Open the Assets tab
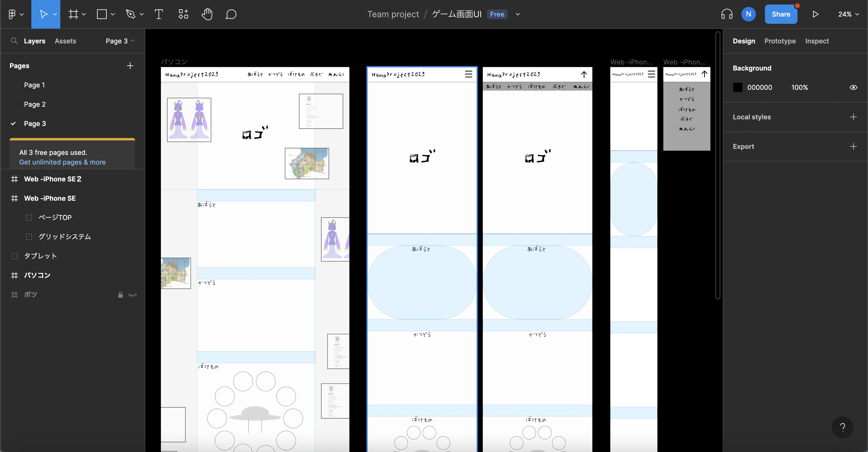Viewport: 868px width, 452px height. point(65,41)
